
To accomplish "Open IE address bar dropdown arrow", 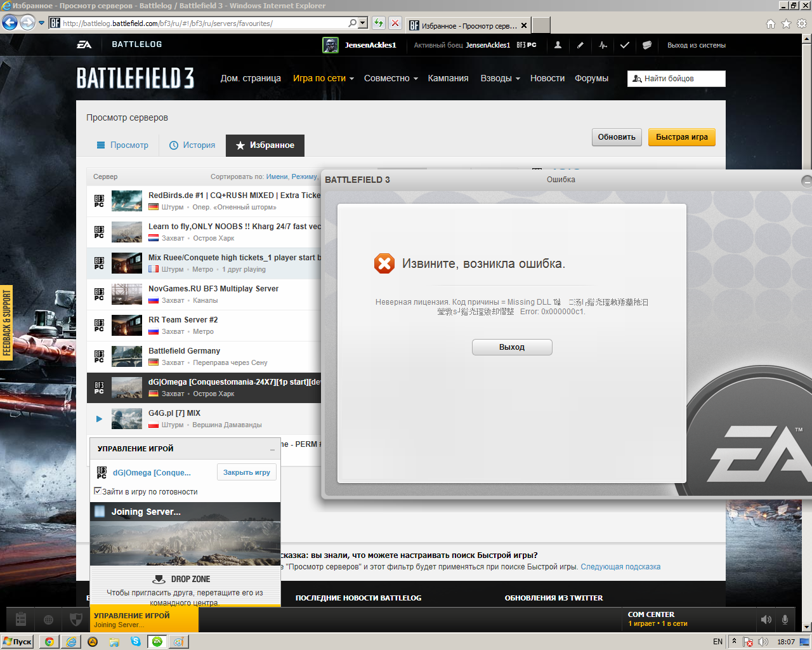I will pos(363,23).
